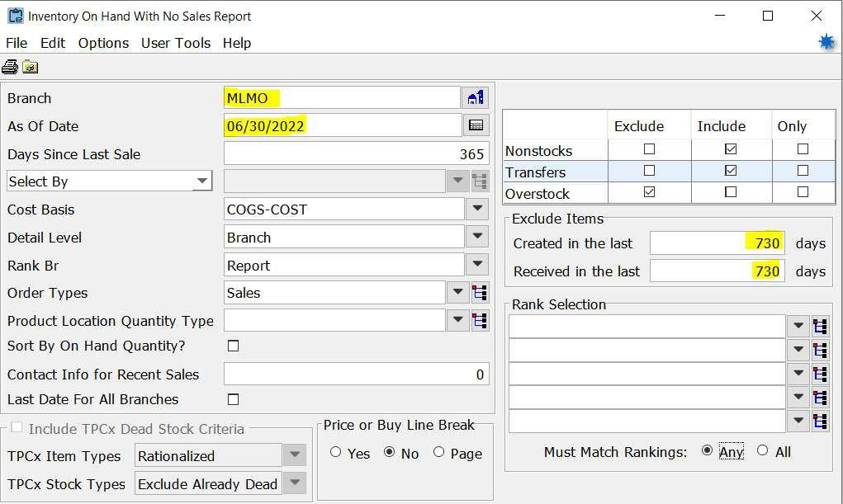Click the Order Types multi-select tree icon
843x504 pixels.
point(480,293)
